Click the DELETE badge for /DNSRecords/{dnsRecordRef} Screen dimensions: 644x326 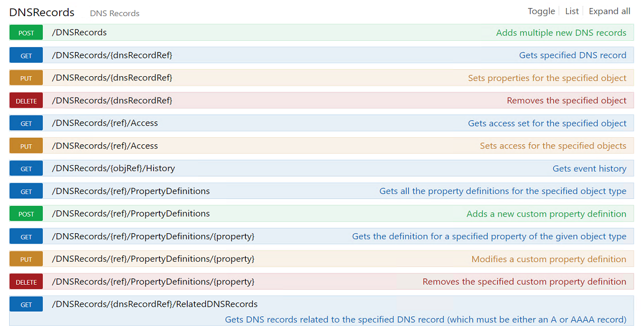pyautogui.click(x=26, y=101)
